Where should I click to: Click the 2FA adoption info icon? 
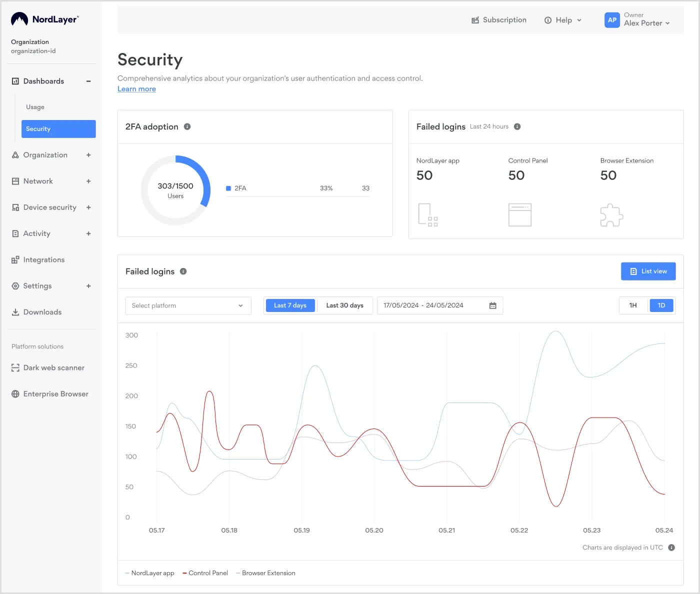point(187,126)
